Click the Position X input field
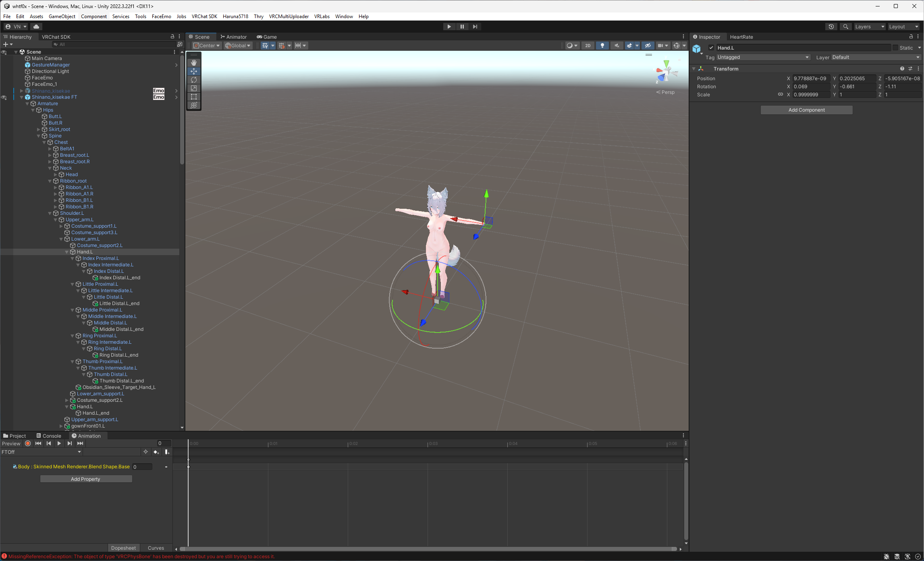 click(811, 79)
